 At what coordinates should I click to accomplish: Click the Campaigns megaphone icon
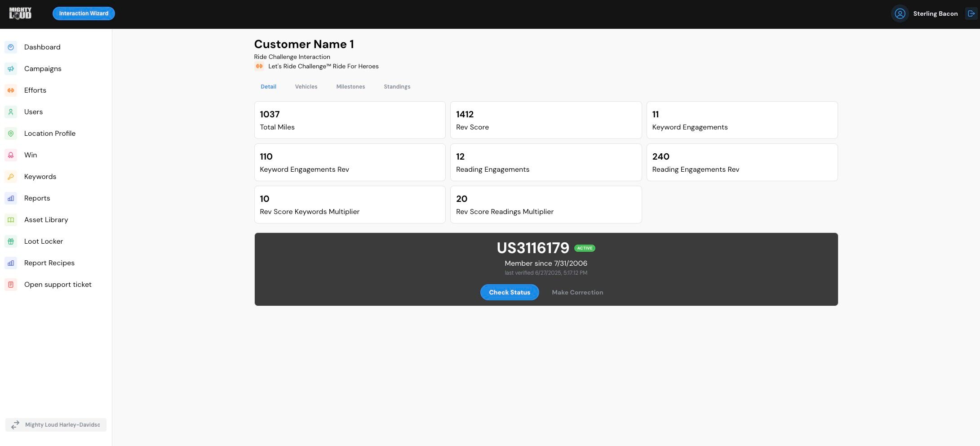tap(11, 69)
